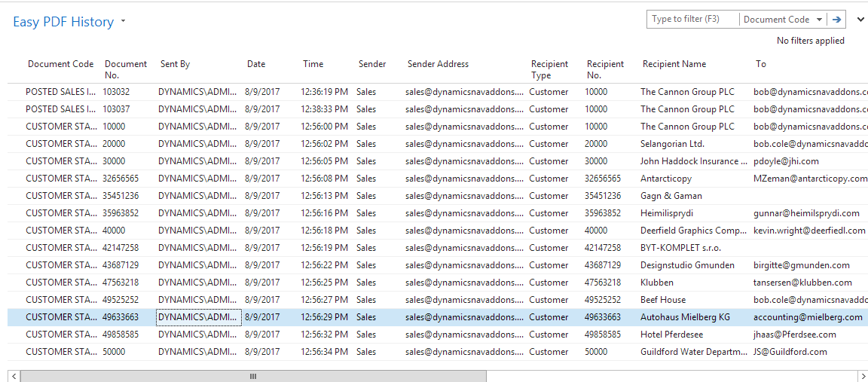Click the Sent By column header
This screenshot has height=382, width=868.
(x=175, y=64)
